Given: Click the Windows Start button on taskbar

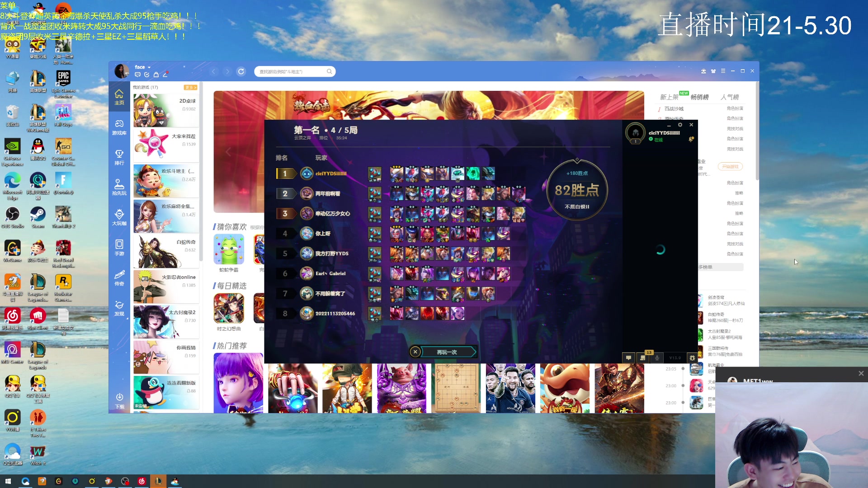Looking at the screenshot, I should 8,481.
